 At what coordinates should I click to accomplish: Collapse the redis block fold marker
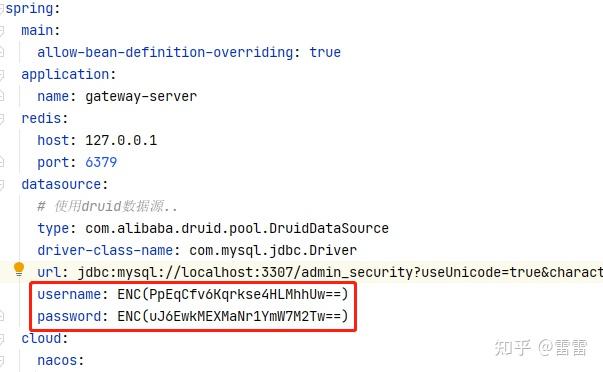[2, 119]
